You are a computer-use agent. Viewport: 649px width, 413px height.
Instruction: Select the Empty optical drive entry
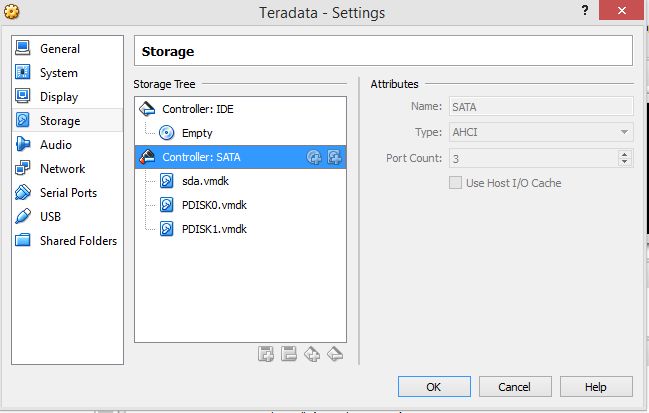coord(240,133)
